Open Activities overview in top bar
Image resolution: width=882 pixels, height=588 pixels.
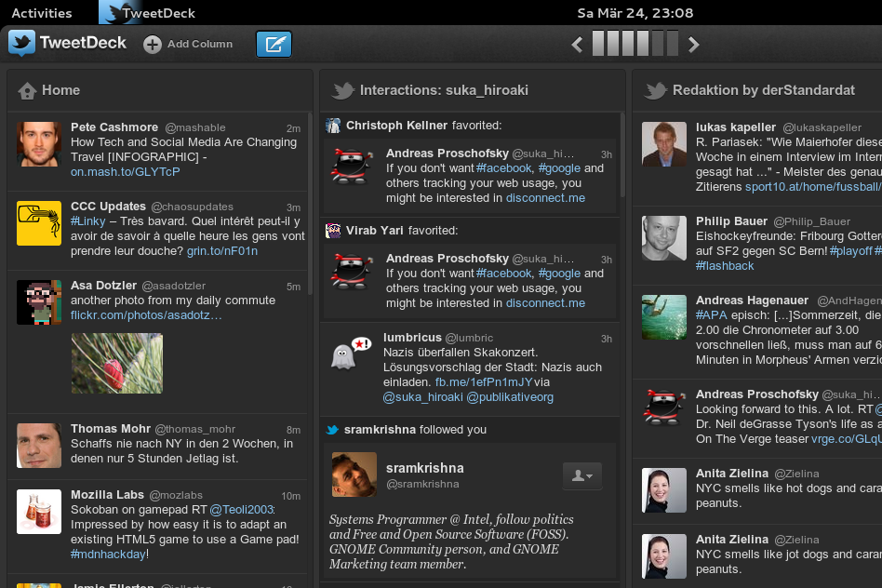pyautogui.click(x=42, y=13)
